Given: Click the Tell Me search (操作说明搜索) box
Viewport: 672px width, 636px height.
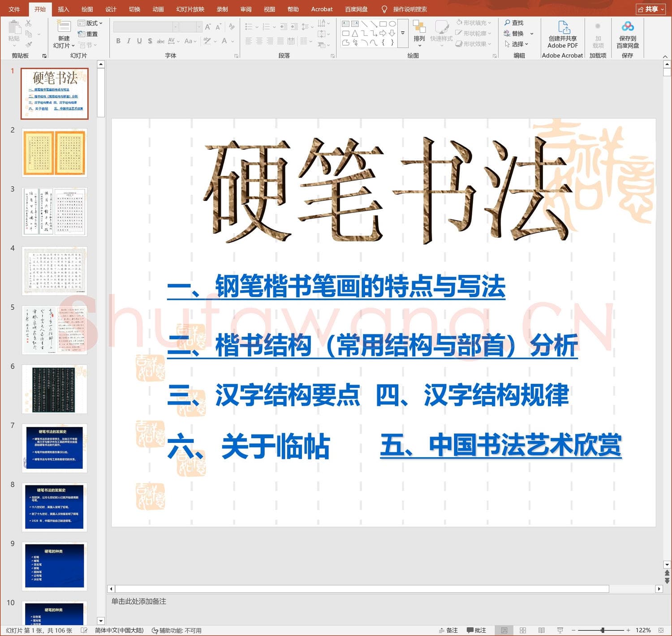Looking at the screenshot, I should (x=404, y=9).
